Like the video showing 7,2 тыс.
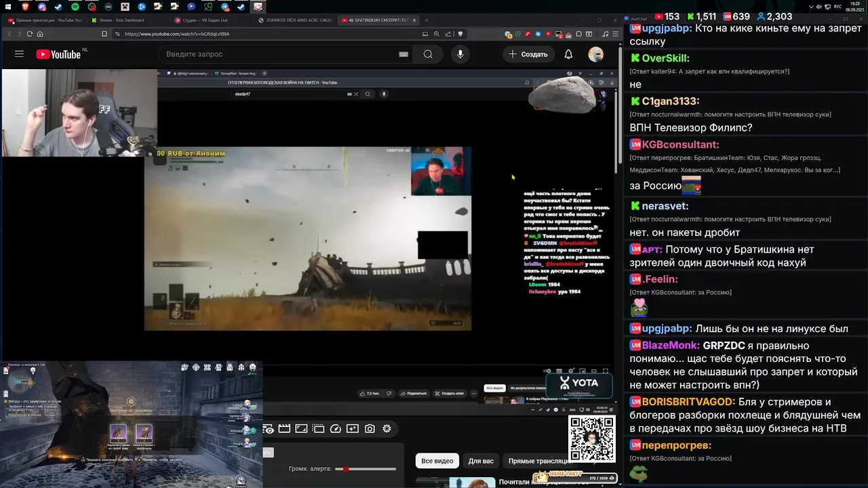 coord(371,393)
